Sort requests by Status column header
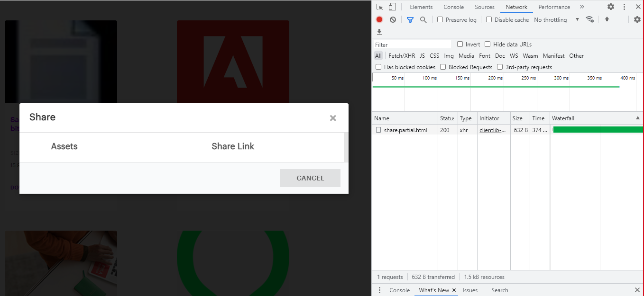Screen dimensions: 644x296 [448, 118]
